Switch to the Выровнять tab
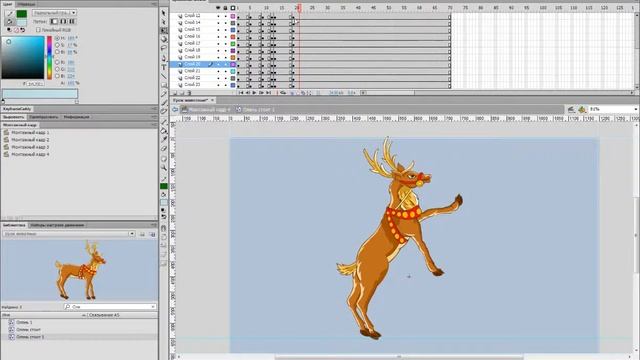Screen dimensions: 640x360 click(14, 117)
